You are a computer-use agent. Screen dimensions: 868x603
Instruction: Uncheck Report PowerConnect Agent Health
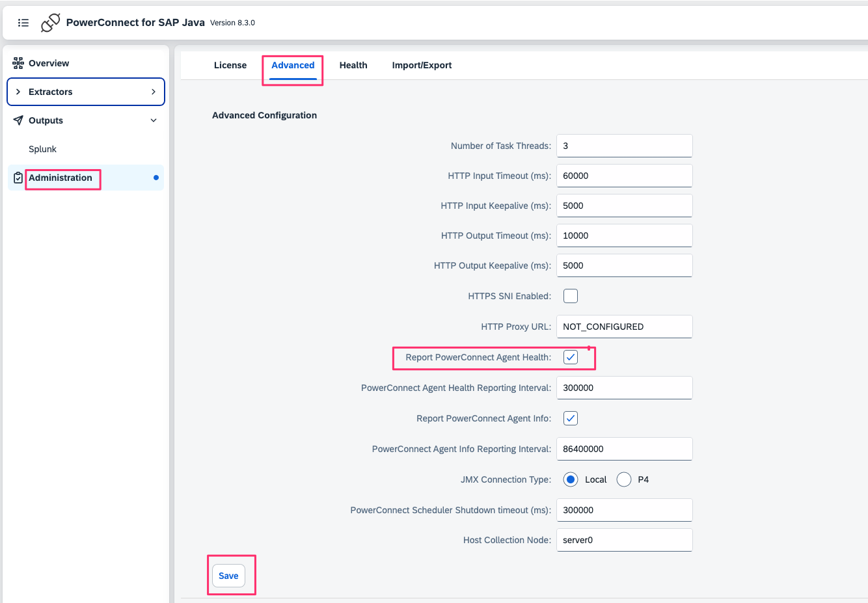(x=571, y=357)
